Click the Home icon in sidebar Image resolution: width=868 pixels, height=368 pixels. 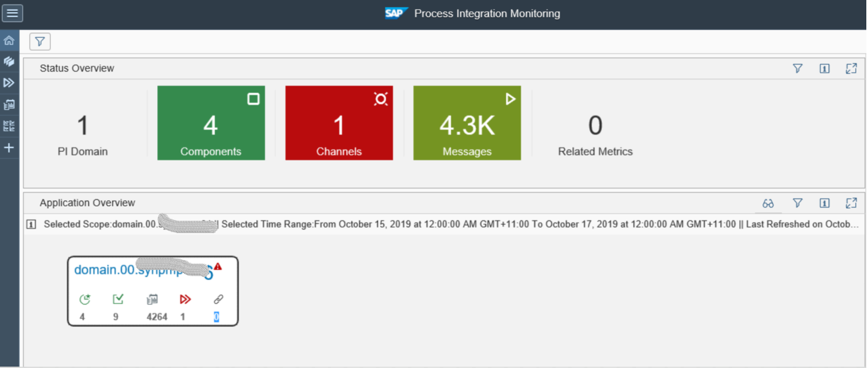(9, 41)
